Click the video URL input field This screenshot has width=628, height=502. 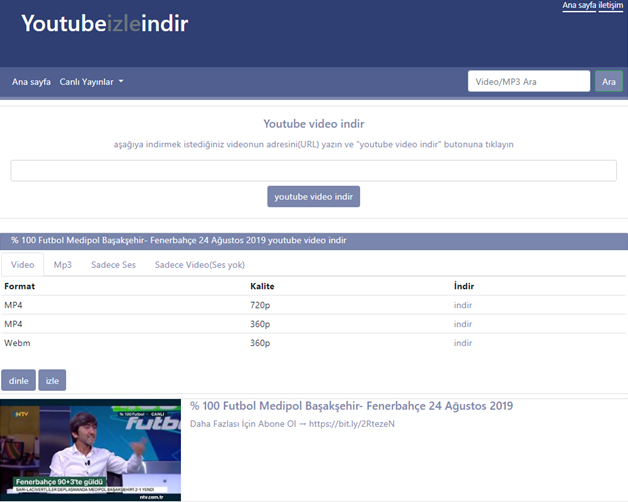pyautogui.click(x=313, y=171)
